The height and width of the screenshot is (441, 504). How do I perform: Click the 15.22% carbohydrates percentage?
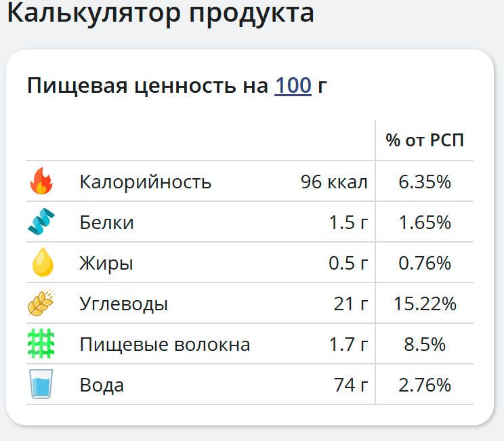tap(425, 303)
